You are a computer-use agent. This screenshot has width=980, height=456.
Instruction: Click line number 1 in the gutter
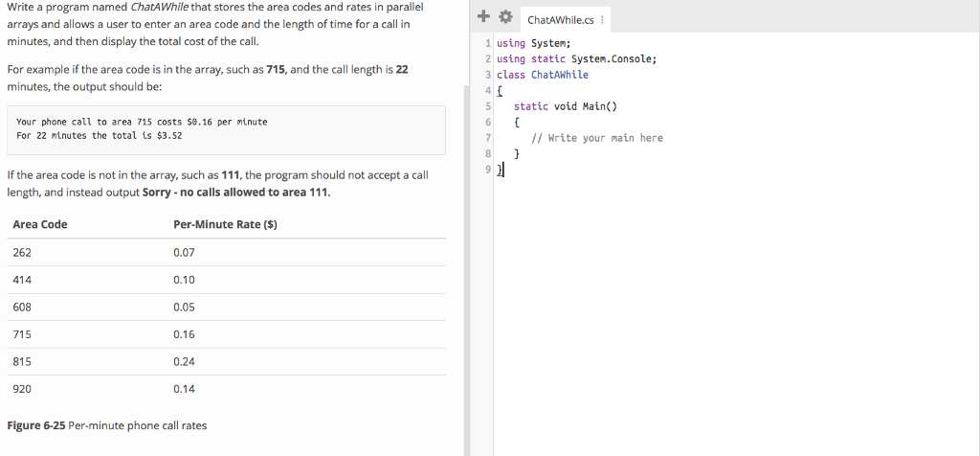(487, 44)
